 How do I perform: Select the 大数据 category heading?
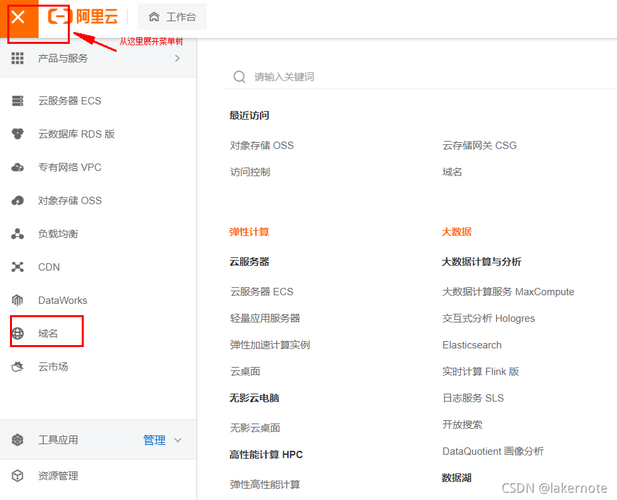tap(456, 232)
